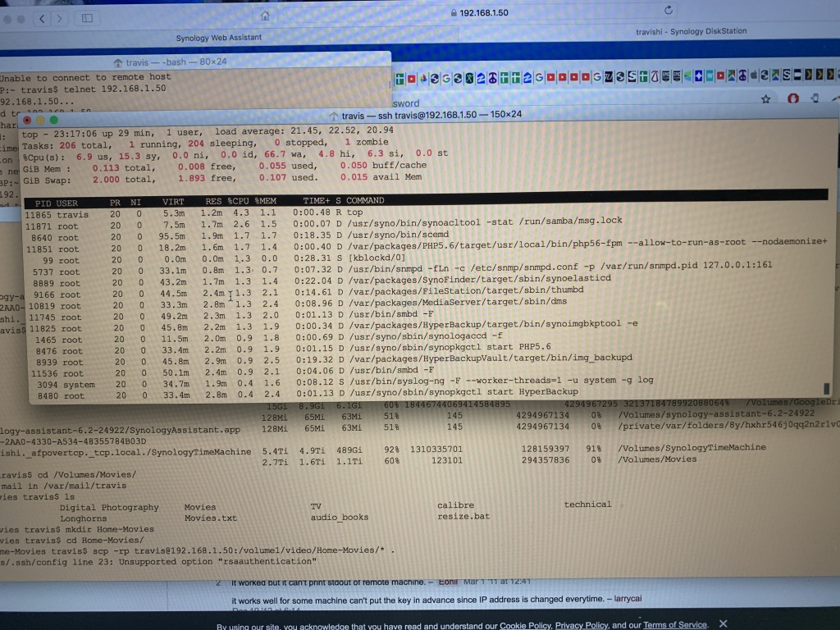Select the travis — -bash — 80×24 title
840x630 pixels.
pyautogui.click(x=176, y=62)
